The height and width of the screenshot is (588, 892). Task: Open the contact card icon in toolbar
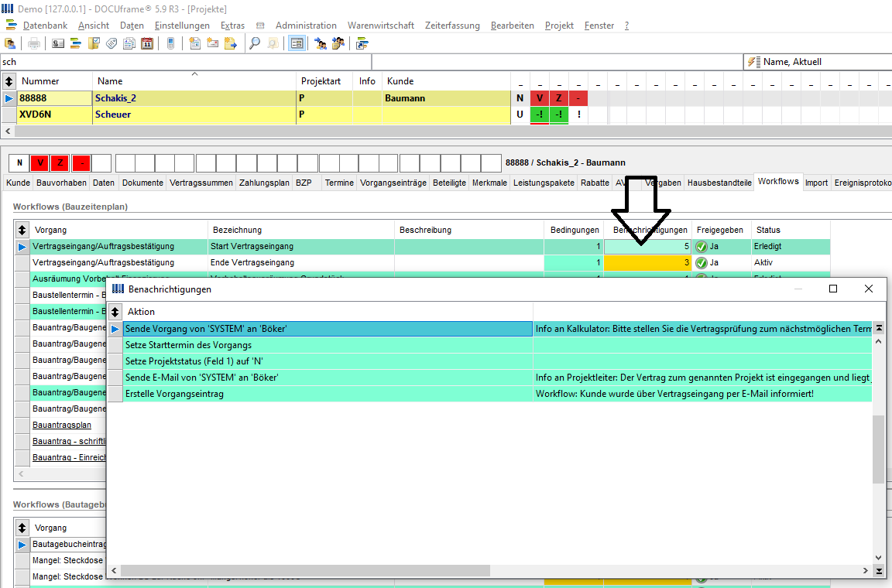pyautogui.click(x=58, y=43)
